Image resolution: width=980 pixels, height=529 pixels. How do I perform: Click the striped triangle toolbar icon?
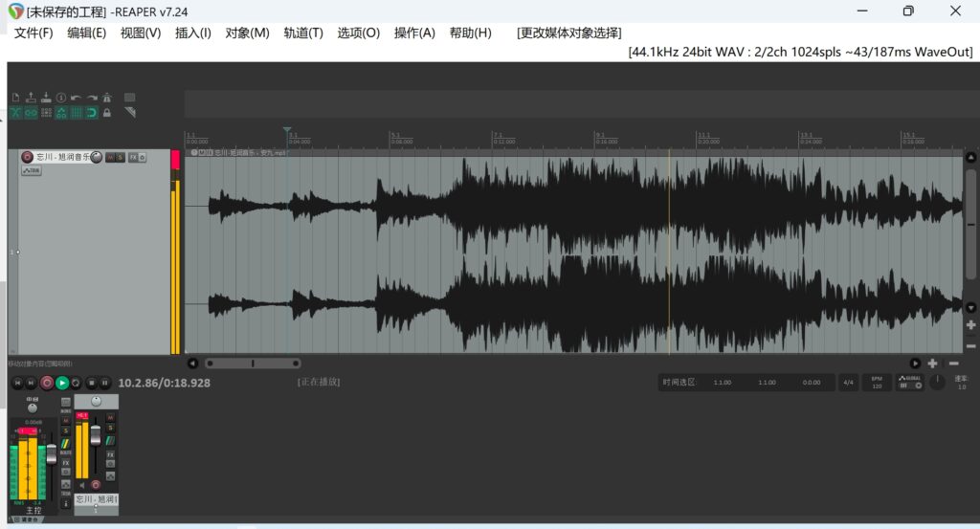click(130, 113)
